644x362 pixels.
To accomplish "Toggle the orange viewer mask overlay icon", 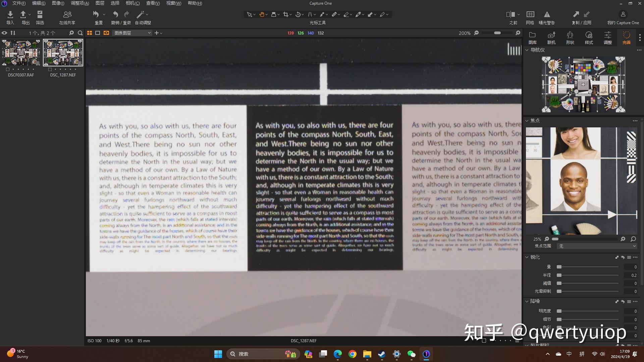I will [x=107, y=33].
